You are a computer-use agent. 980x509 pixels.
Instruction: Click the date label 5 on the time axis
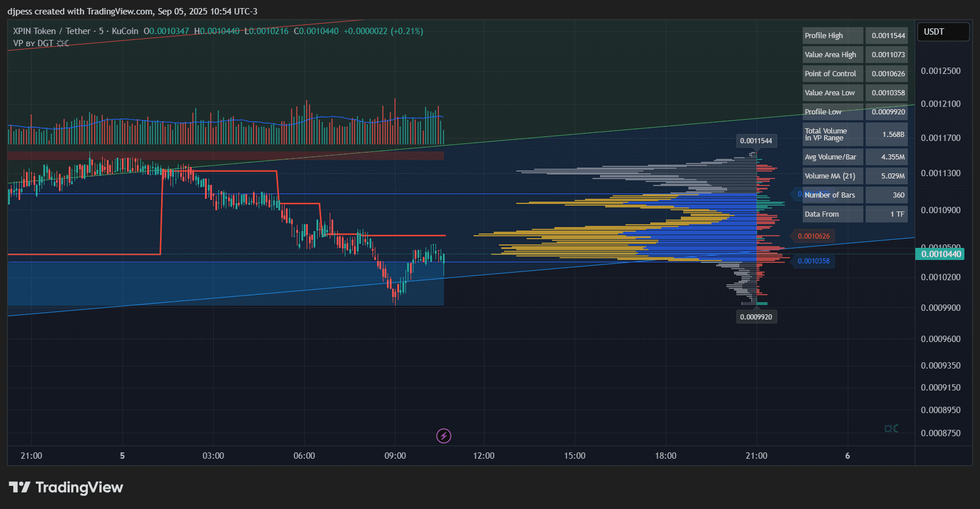tap(122, 455)
